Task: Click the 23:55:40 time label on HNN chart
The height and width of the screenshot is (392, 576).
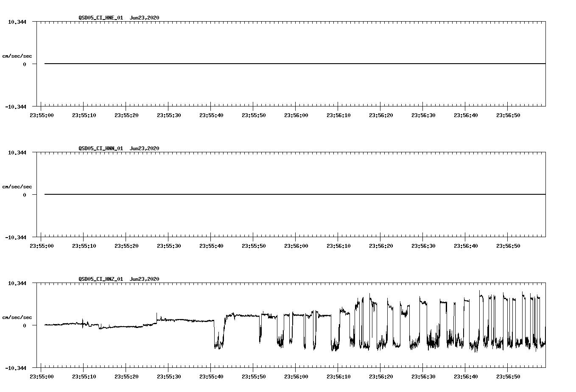Action: click(x=211, y=246)
